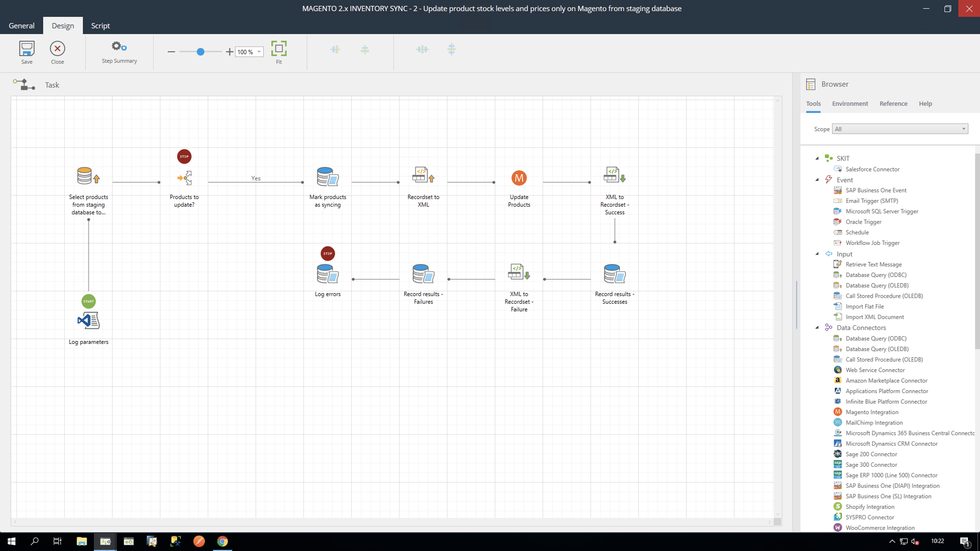
Task: Click the Sage 200 Connector tool
Action: click(871, 454)
